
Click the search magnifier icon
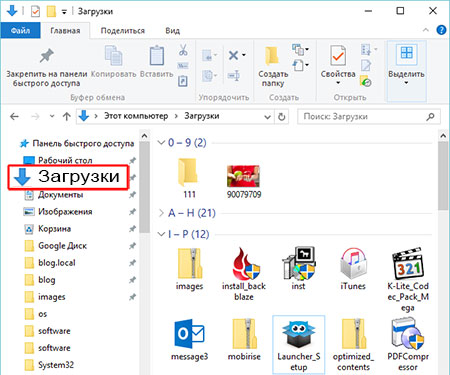tap(430, 117)
